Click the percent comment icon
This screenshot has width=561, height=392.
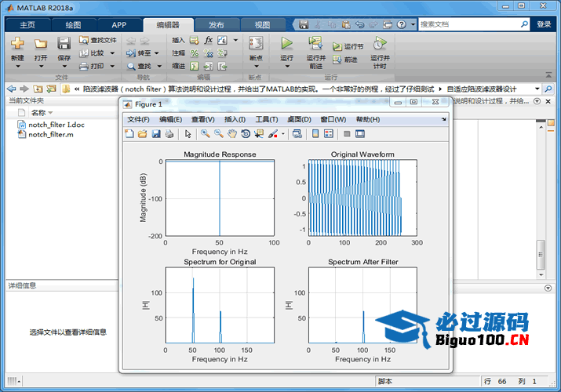[x=195, y=53]
